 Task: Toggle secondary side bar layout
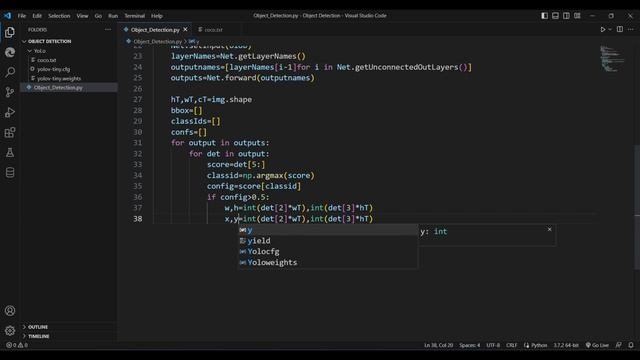coord(566,16)
